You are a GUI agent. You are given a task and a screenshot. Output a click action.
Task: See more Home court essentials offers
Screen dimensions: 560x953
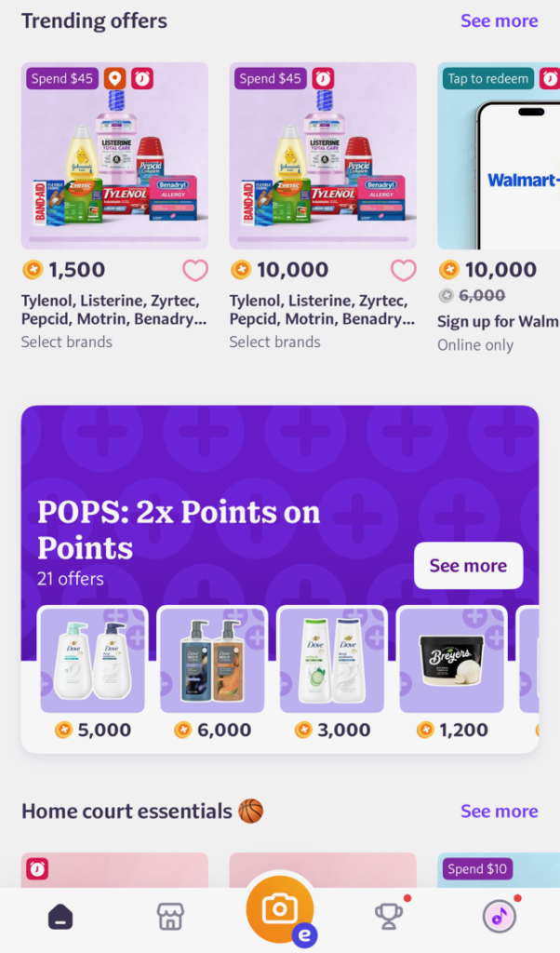[x=499, y=811]
